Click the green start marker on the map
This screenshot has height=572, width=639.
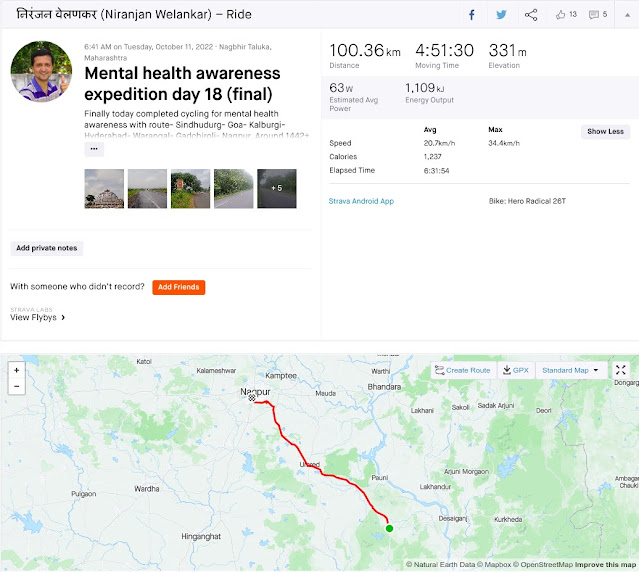[x=389, y=528]
